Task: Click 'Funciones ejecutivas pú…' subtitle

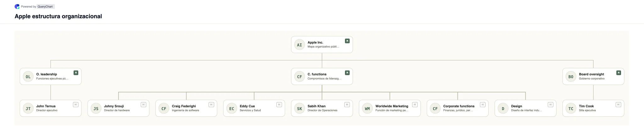Action: click(x=52, y=78)
